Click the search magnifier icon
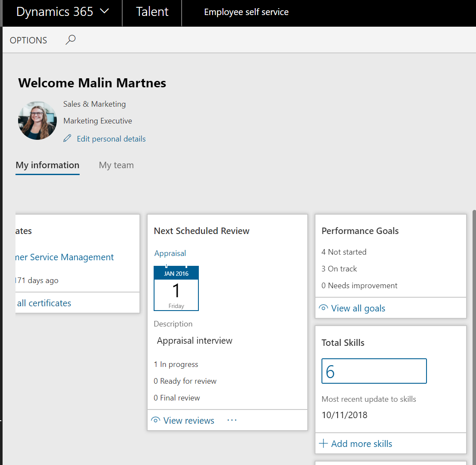Viewport: 476px width, 465px height. click(x=71, y=40)
